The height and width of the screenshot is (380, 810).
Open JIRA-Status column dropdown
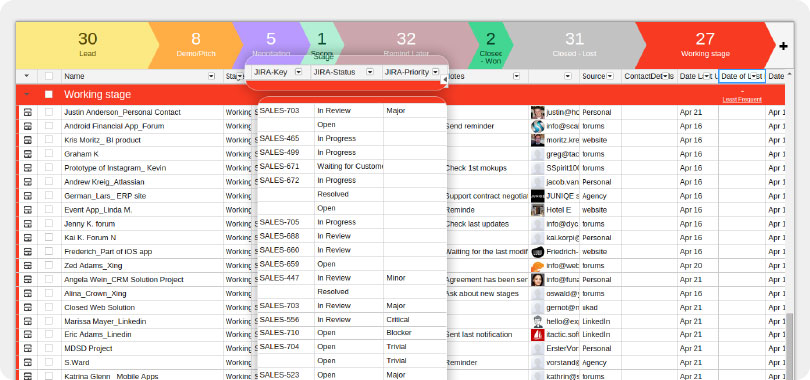369,72
